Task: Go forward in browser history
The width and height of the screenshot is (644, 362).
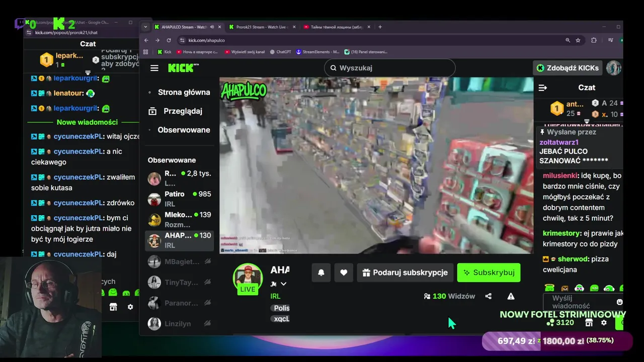Action: (x=157, y=40)
